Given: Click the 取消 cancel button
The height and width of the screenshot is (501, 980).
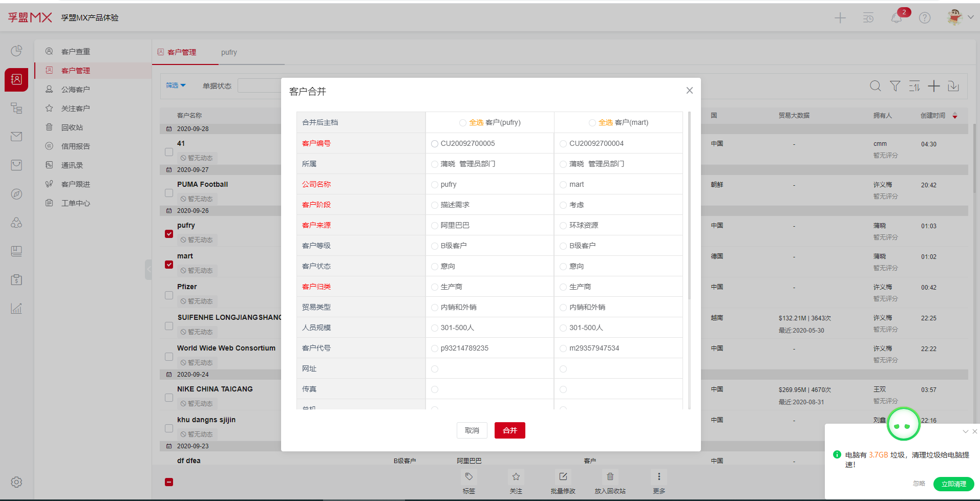Looking at the screenshot, I should [x=472, y=430].
